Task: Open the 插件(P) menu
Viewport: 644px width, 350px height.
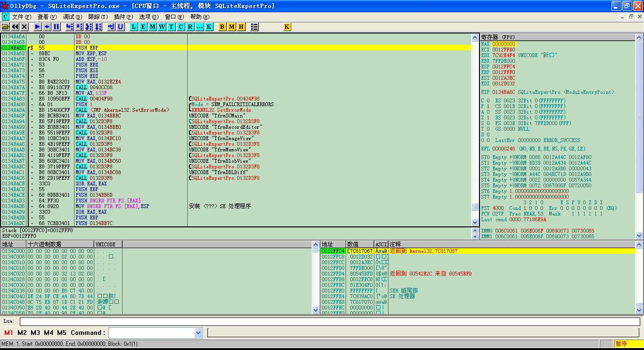Action: click(124, 17)
